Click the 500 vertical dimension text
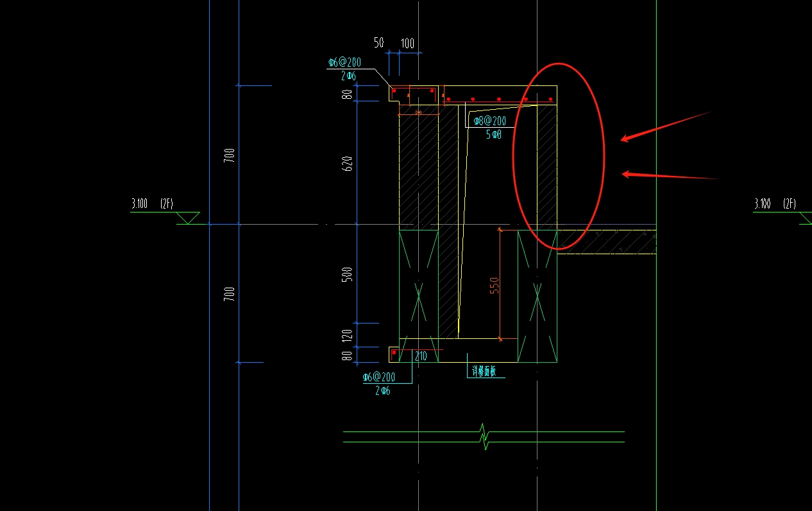The image size is (812, 511). click(348, 275)
